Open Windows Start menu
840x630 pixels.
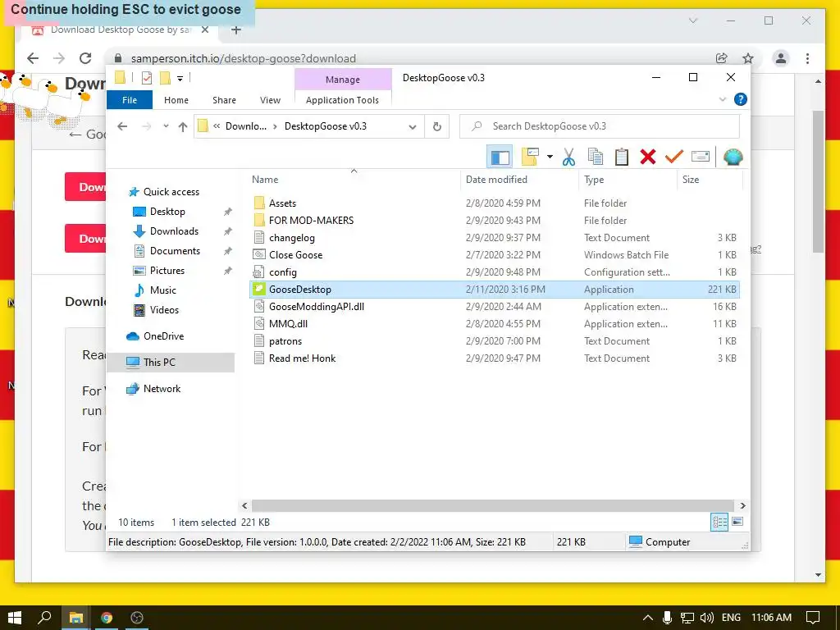15,618
